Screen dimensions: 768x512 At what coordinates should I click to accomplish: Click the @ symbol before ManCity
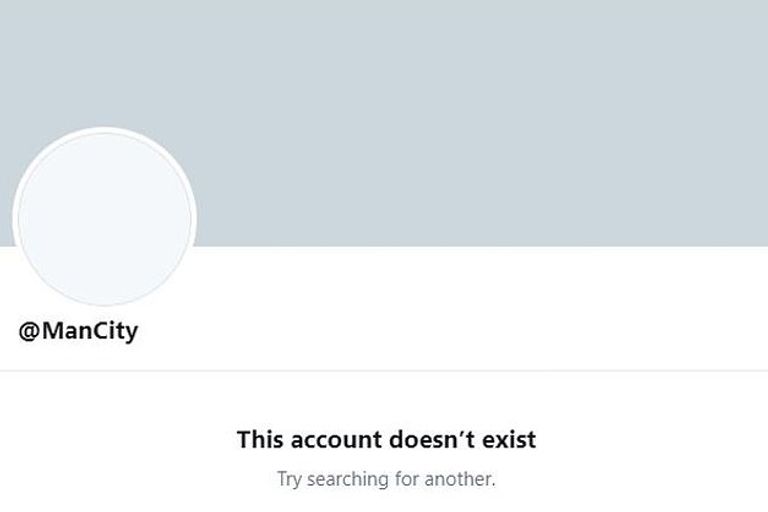pyautogui.click(x=29, y=332)
